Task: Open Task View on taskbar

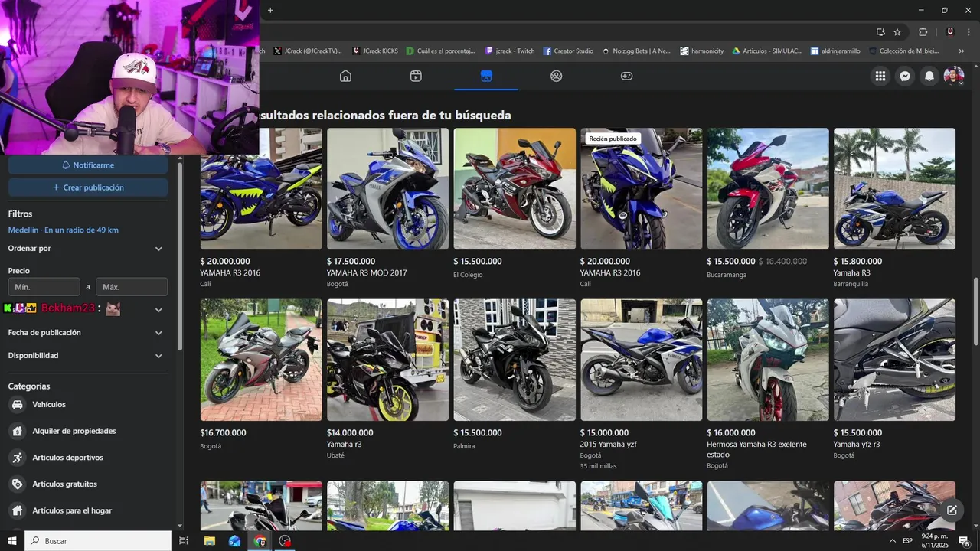Action: tap(184, 541)
